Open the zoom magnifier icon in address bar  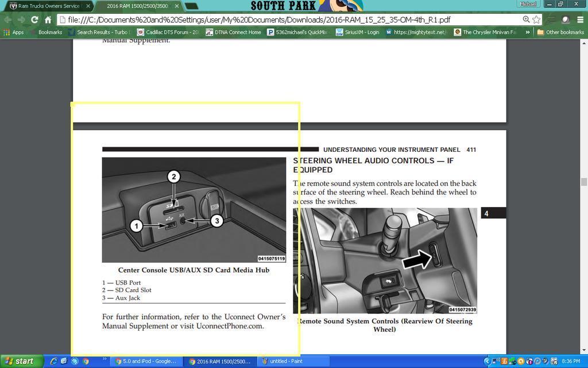point(526,20)
